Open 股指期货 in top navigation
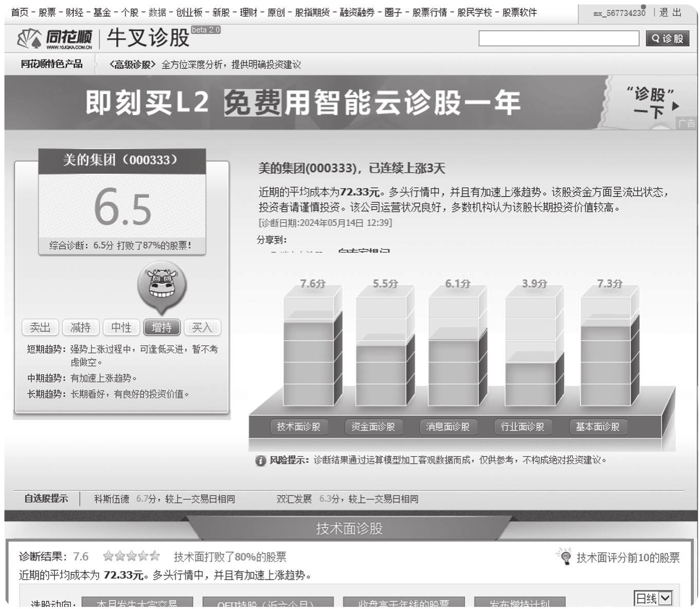 tap(312, 12)
